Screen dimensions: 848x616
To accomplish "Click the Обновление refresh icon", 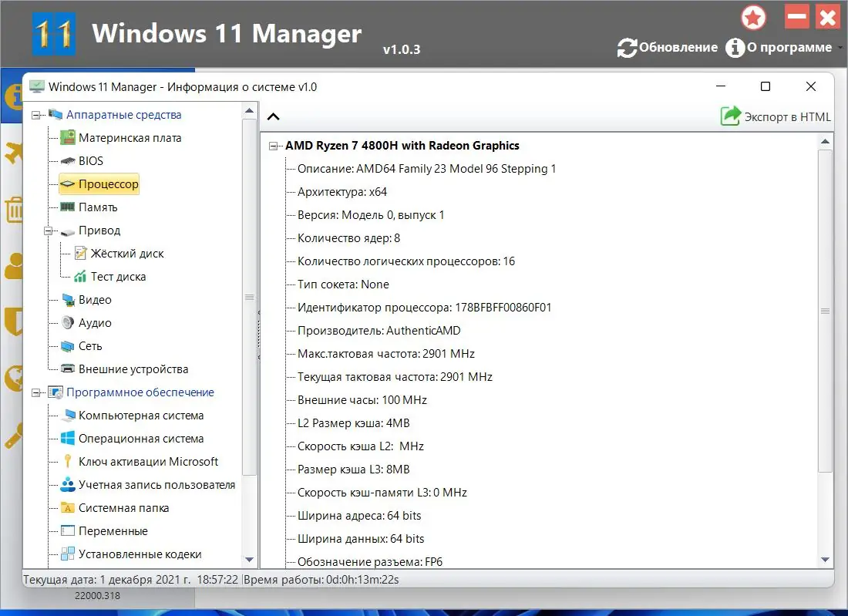I will (627, 48).
